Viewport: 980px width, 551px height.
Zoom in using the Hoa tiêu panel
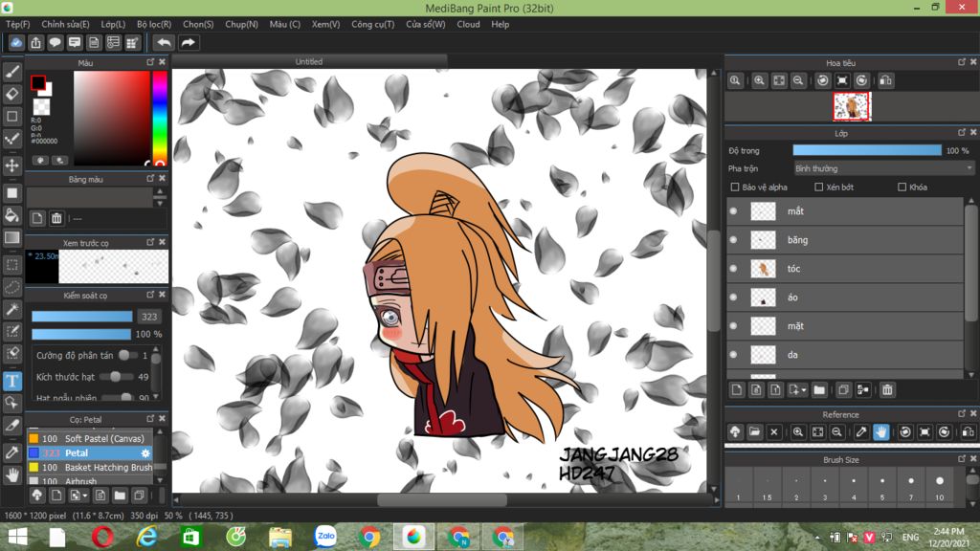pos(759,80)
